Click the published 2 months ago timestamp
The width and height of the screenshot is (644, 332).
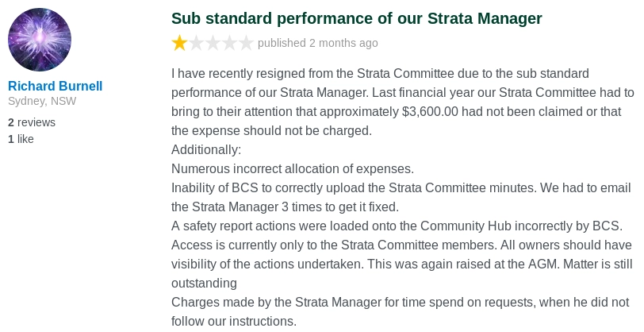tap(318, 43)
